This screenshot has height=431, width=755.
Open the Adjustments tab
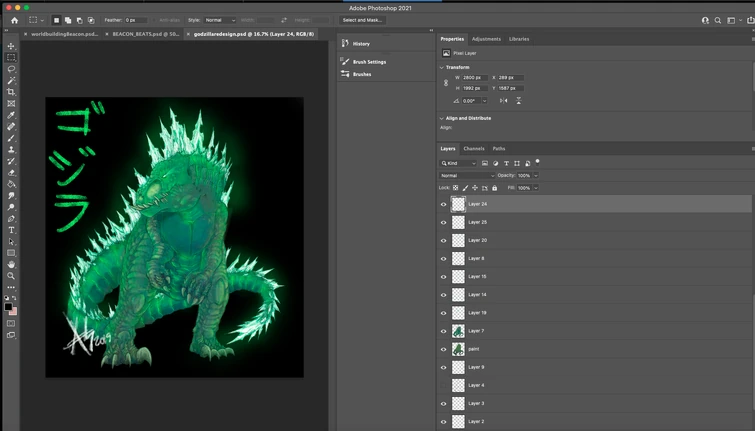pyautogui.click(x=486, y=39)
